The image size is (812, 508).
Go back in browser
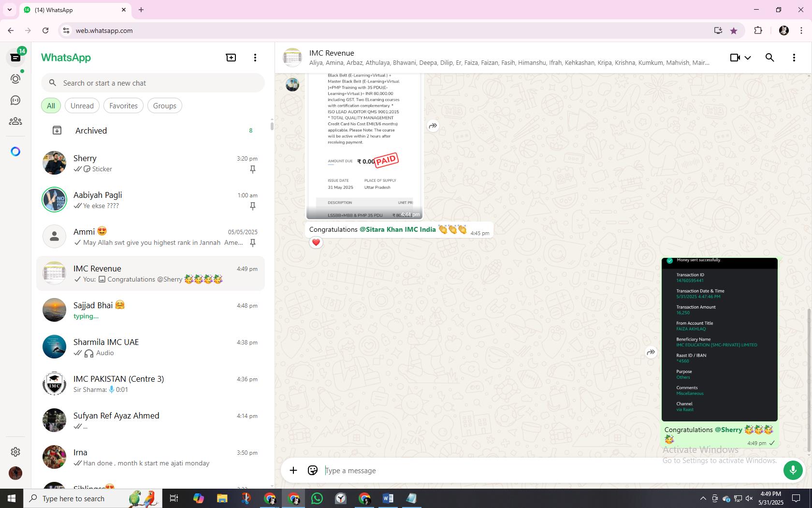click(11, 30)
